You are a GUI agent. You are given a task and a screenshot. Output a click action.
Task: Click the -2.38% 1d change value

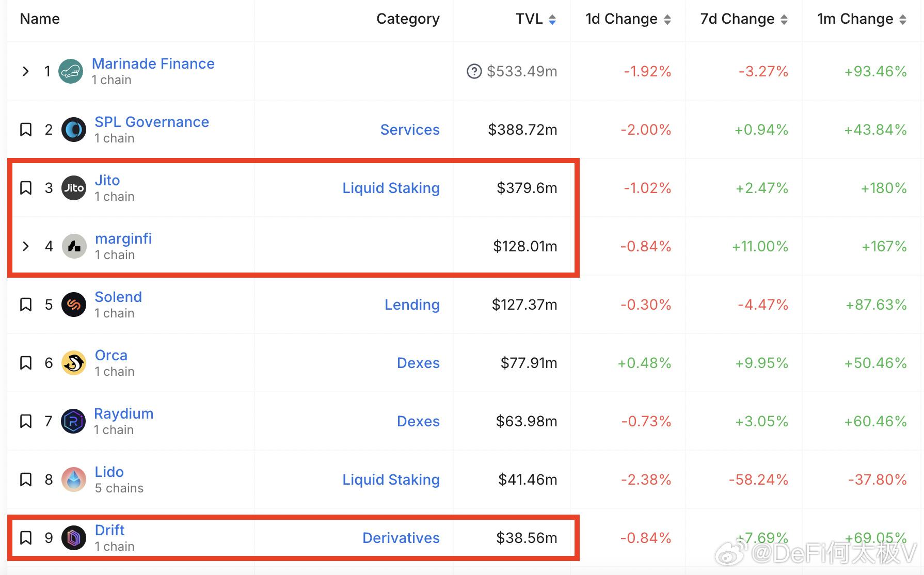[646, 480]
